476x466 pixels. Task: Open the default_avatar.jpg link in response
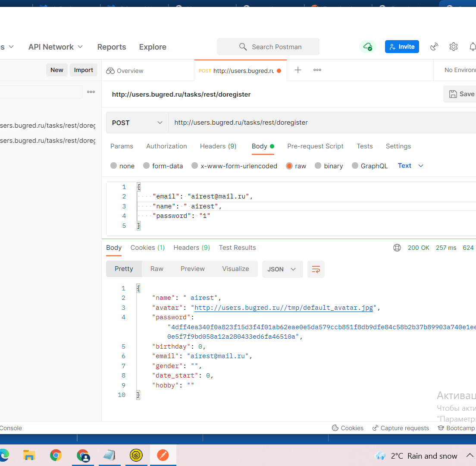(x=284, y=308)
